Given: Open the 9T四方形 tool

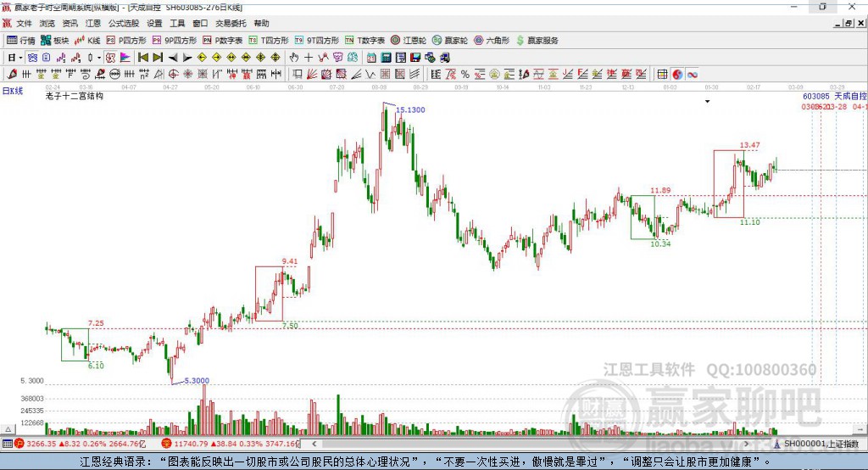Looking at the screenshot, I should 317,41.
